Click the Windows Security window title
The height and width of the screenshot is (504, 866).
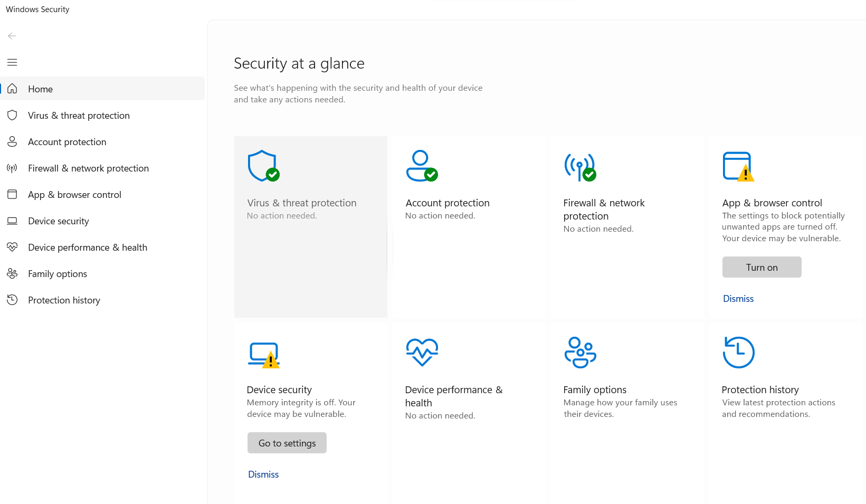pyautogui.click(x=37, y=9)
